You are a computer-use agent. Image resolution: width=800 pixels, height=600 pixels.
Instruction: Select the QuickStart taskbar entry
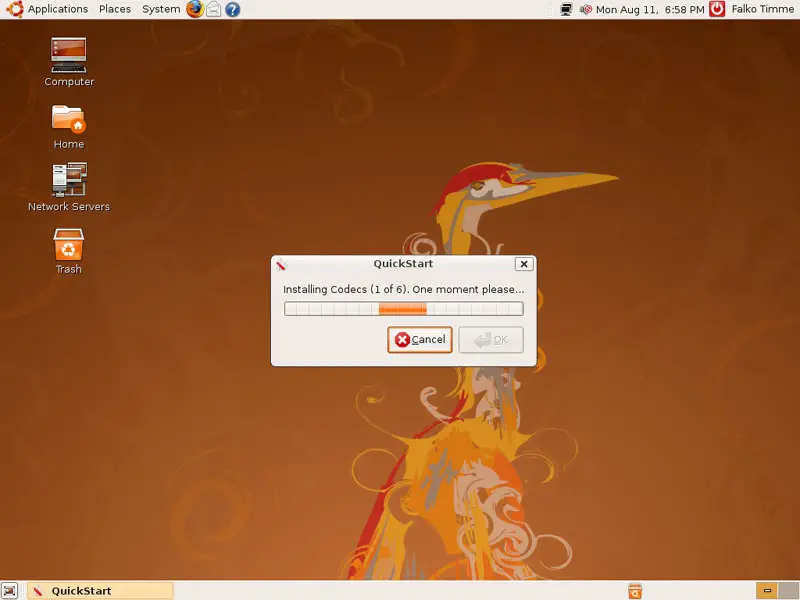click(100, 591)
